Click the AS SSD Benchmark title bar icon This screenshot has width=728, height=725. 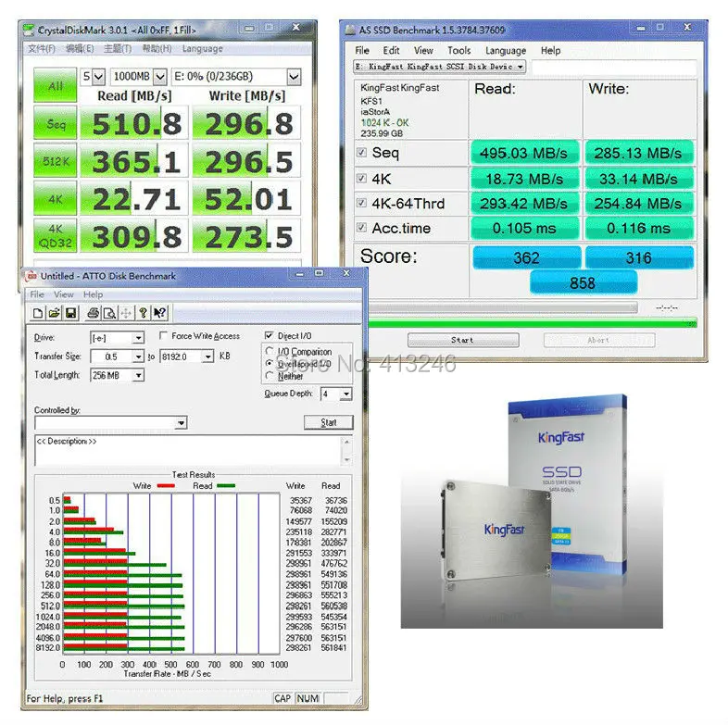[350, 31]
